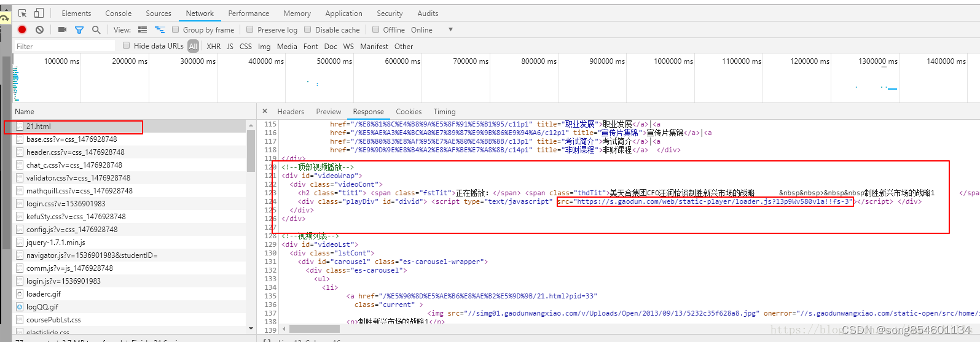Screen dimensions: 980x342
Task: Enable Group by frame checkbox
Action: 176,29
